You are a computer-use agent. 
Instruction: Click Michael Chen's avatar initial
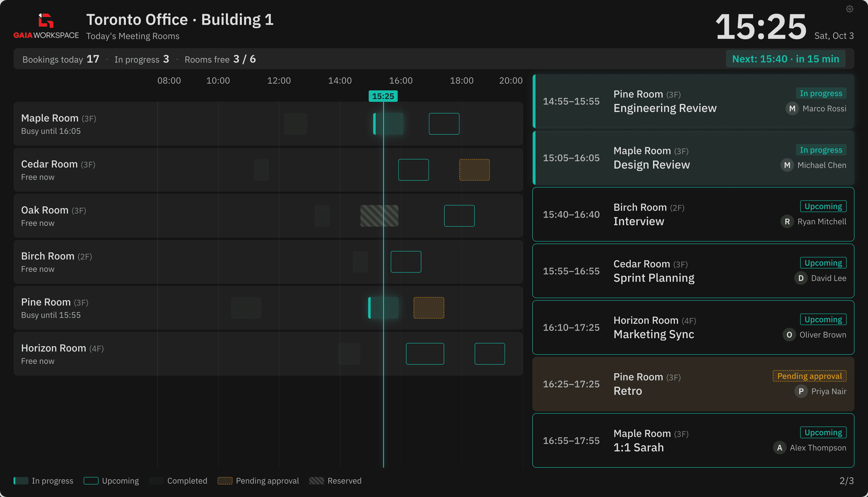(x=787, y=165)
